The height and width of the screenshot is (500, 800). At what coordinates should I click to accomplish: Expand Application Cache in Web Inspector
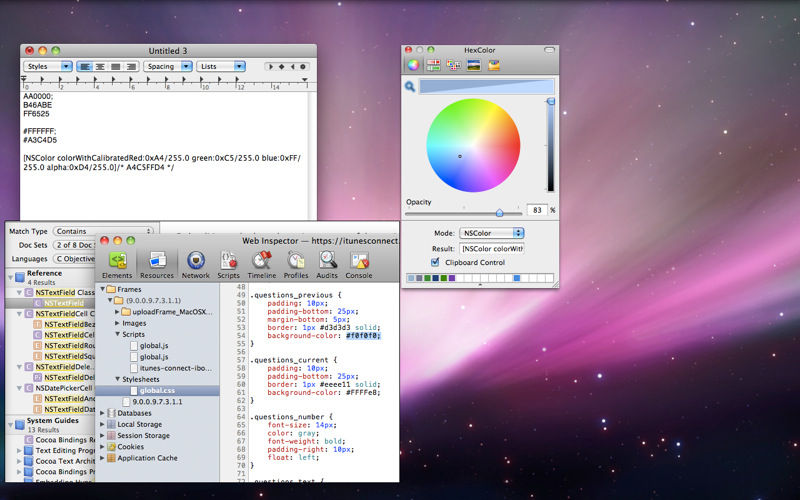click(x=102, y=458)
